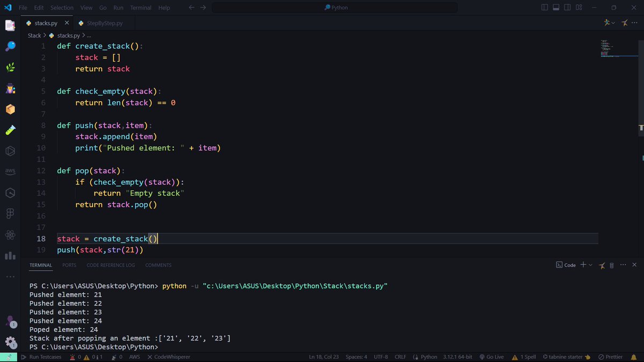Click the command center search box

[x=334, y=8]
